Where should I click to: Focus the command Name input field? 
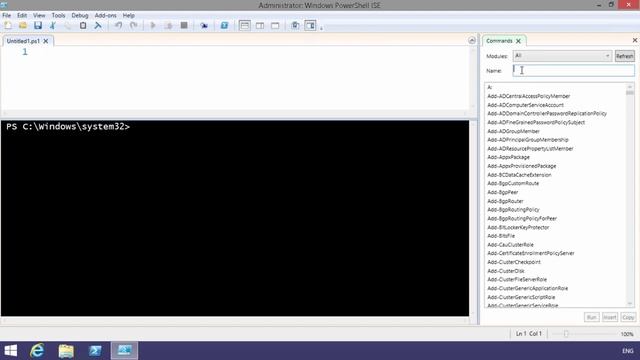coord(573,71)
